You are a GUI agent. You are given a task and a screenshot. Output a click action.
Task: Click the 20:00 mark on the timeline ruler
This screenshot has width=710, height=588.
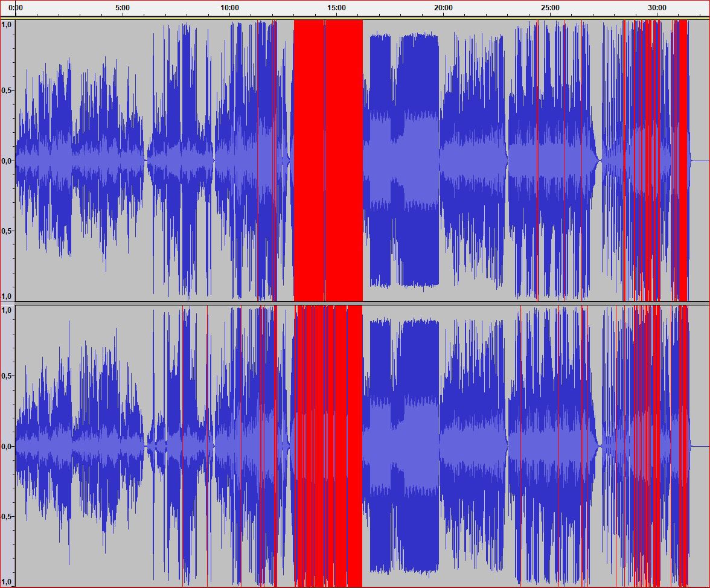[443, 8]
